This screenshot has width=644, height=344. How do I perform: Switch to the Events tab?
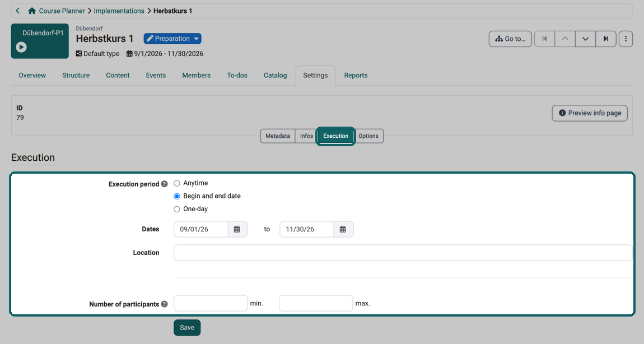click(156, 75)
